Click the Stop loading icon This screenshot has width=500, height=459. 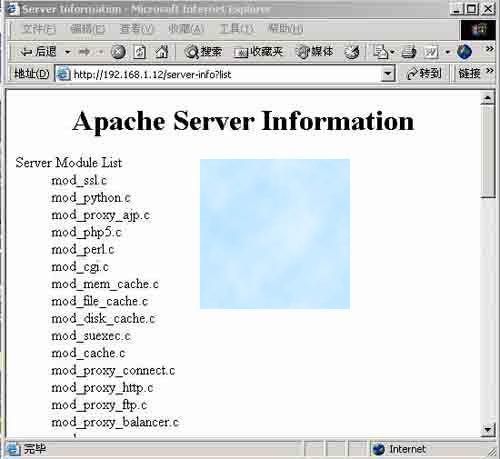(118, 52)
